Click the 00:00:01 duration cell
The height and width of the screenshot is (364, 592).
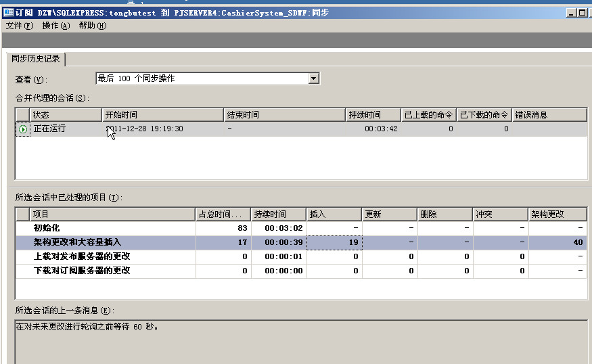[x=279, y=257]
